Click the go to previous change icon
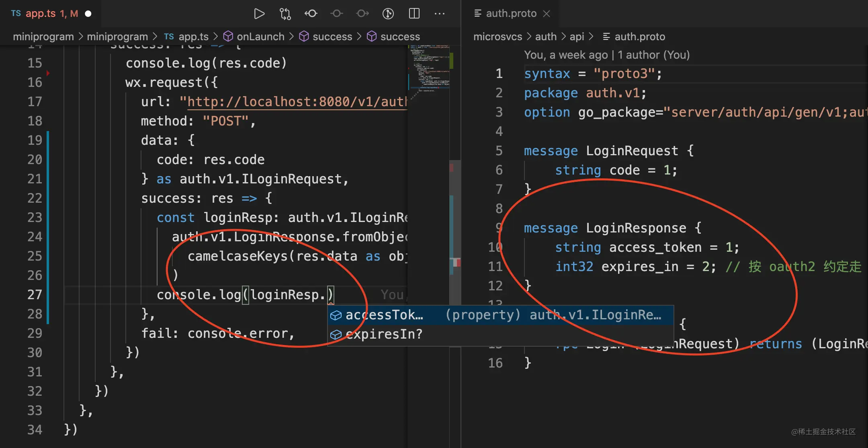The height and width of the screenshot is (448, 868). point(311,14)
